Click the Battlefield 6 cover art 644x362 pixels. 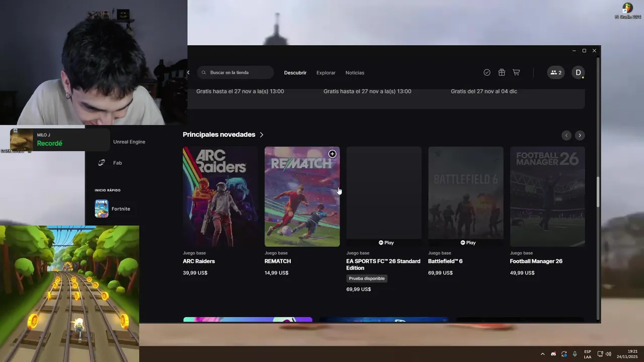pyautogui.click(x=465, y=197)
